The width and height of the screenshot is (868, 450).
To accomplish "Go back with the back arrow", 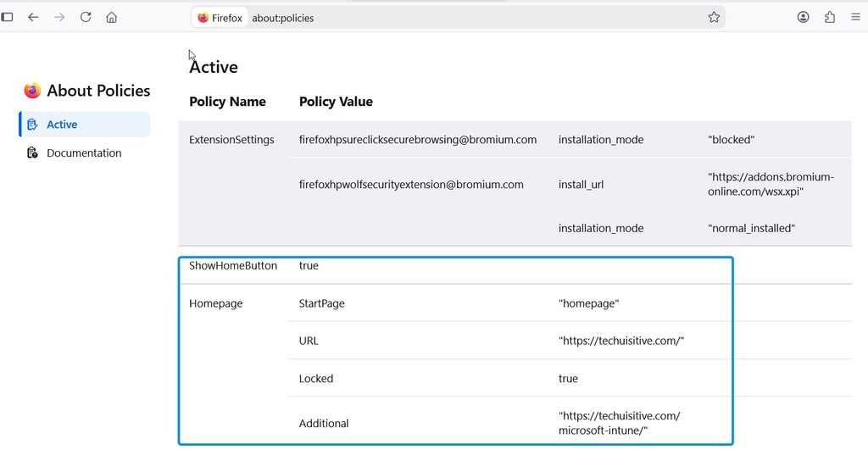I will pos(33,17).
